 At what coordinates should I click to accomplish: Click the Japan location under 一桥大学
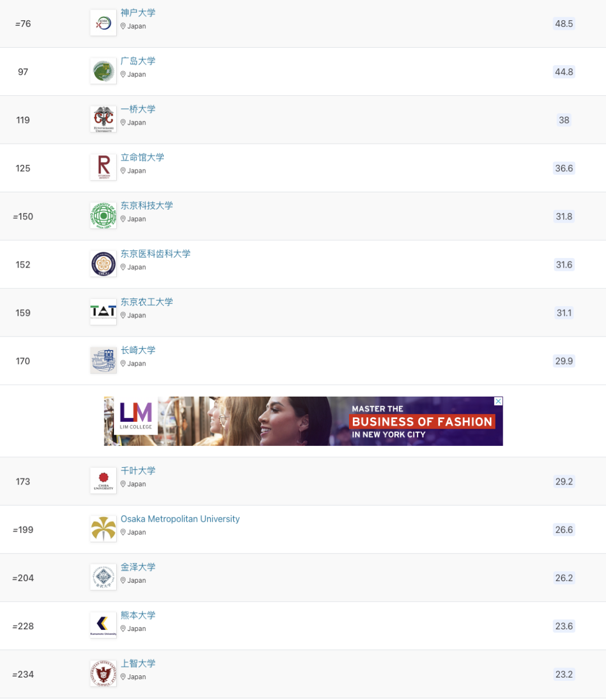pyautogui.click(x=134, y=123)
